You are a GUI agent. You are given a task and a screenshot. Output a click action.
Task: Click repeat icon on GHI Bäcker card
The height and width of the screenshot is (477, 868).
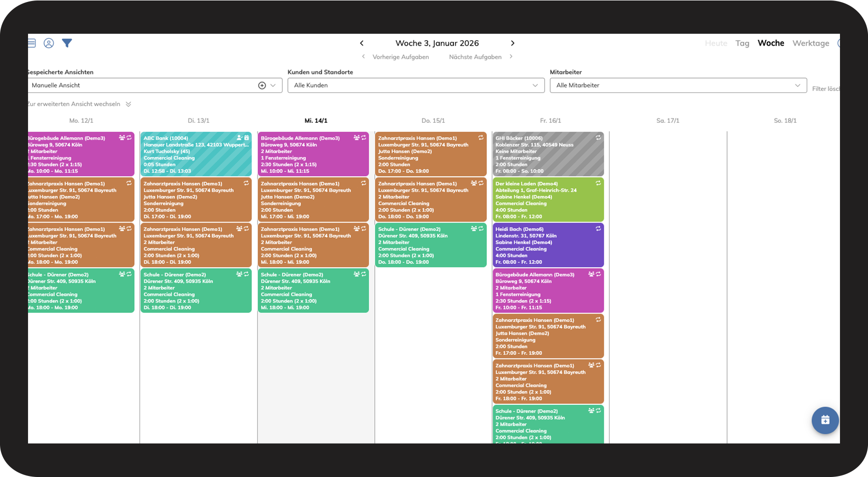point(598,138)
